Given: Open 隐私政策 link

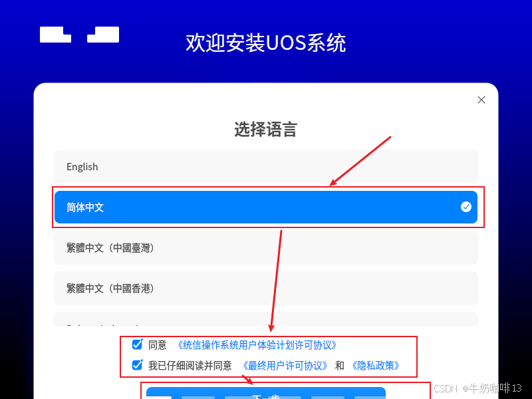Looking at the screenshot, I should (x=375, y=366).
